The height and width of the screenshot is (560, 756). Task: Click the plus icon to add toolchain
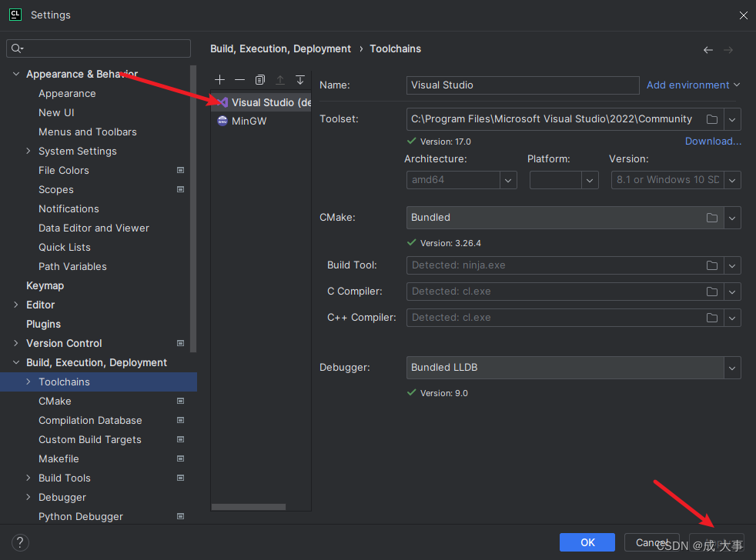pyautogui.click(x=220, y=80)
